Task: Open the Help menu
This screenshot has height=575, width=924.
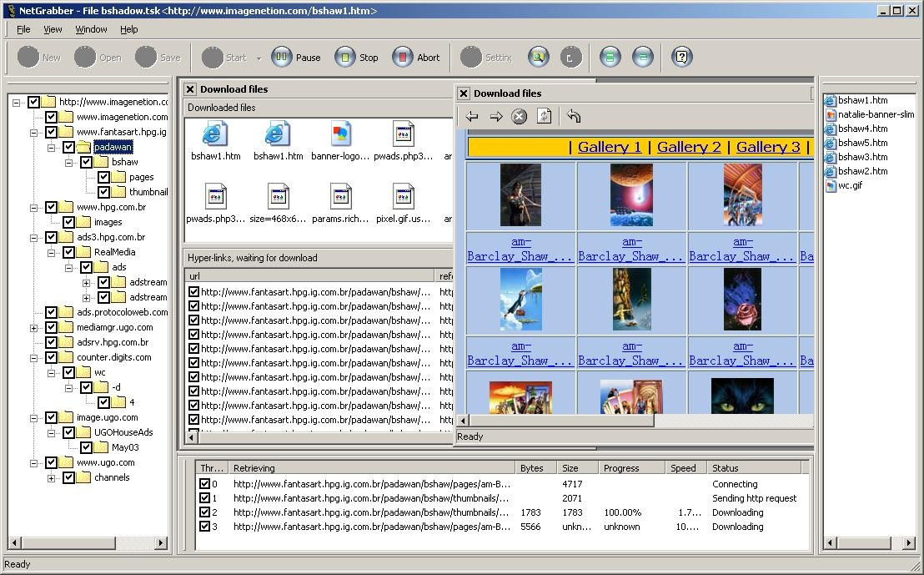Action: tap(129, 29)
